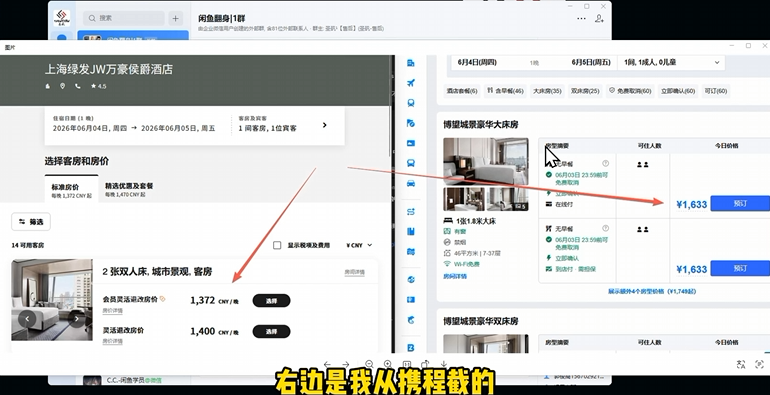This screenshot has width=770, height=395.
Task: Click the globe icon in Ctrip sidebar
Action: 411,280
